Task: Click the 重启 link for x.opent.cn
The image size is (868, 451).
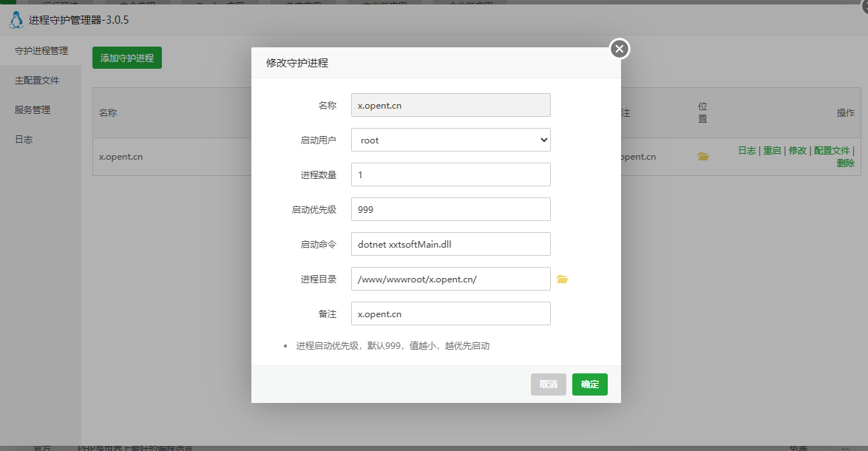Action: click(772, 151)
